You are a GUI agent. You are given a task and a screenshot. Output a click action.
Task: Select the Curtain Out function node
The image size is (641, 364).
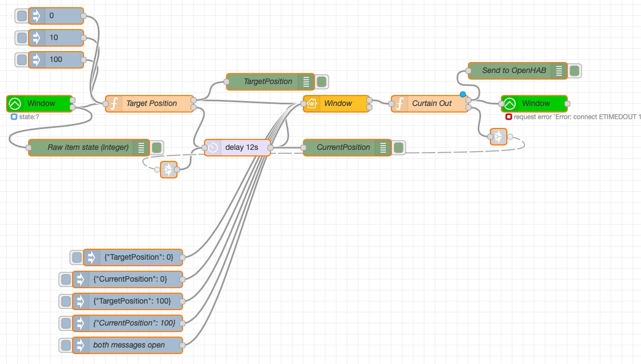tap(430, 104)
